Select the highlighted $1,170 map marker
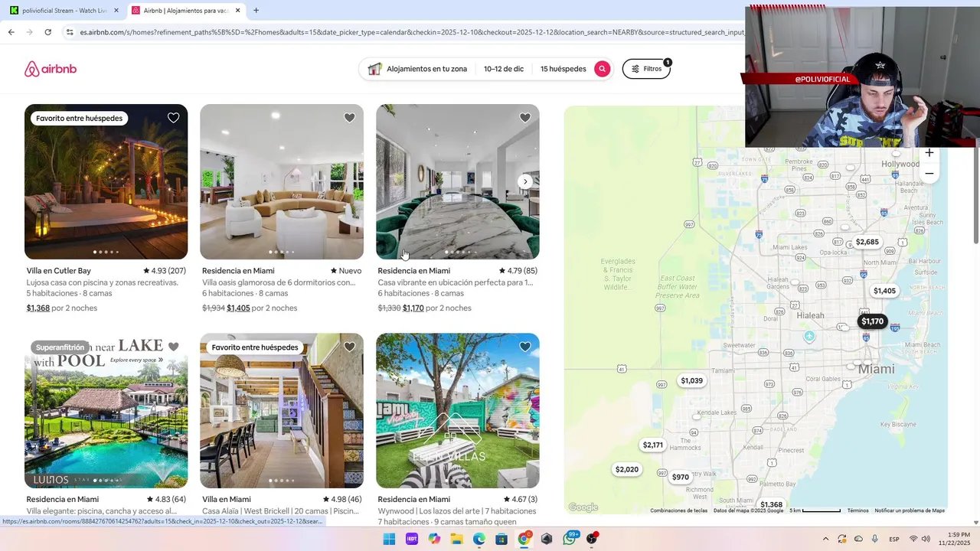Image resolution: width=980 pixels, height=551 pixels. [x=873, y=321]
